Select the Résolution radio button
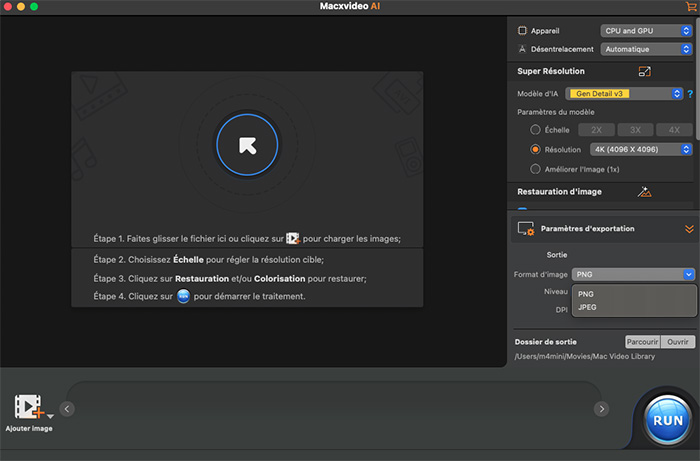Screen dimensions: 700x461 point(535,150)
